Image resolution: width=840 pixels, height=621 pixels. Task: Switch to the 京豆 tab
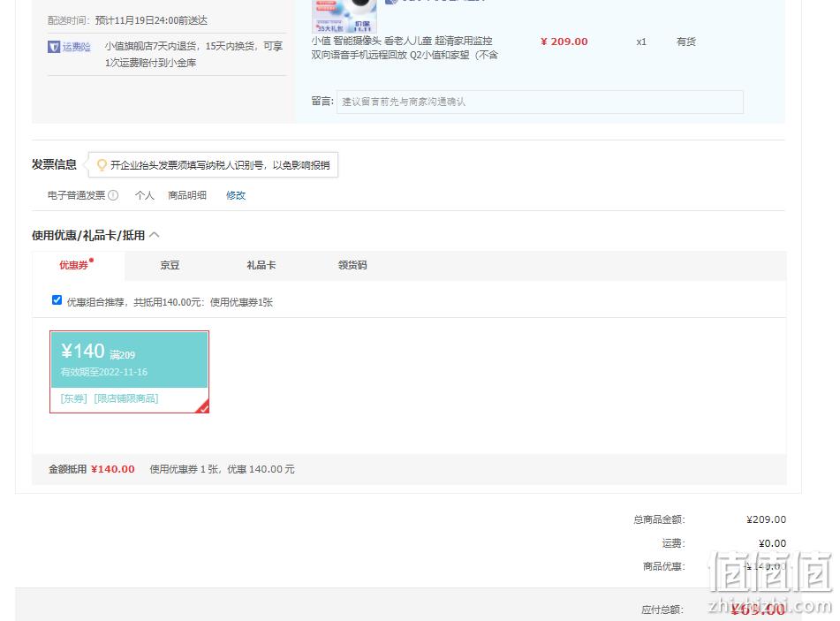tap(170, 265)
